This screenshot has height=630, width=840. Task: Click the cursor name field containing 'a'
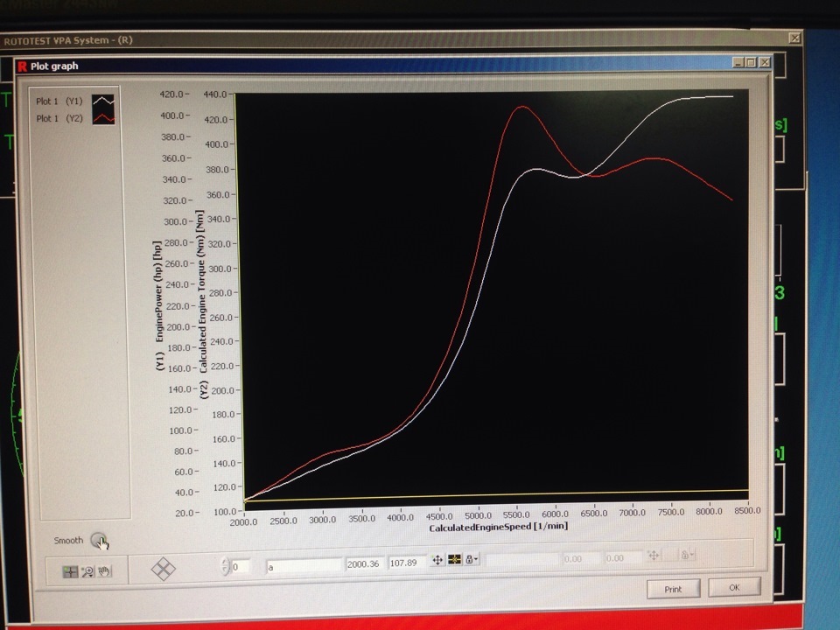click(304, 566)
